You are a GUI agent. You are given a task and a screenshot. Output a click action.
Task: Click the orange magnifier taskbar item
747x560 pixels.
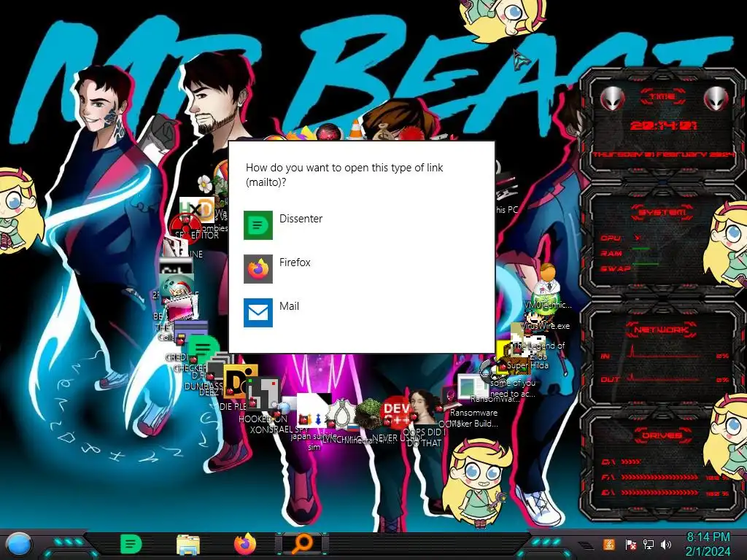[302, 544]
